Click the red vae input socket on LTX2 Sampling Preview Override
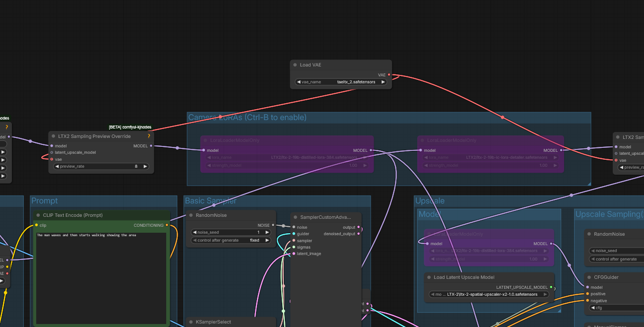 point(52,159)
